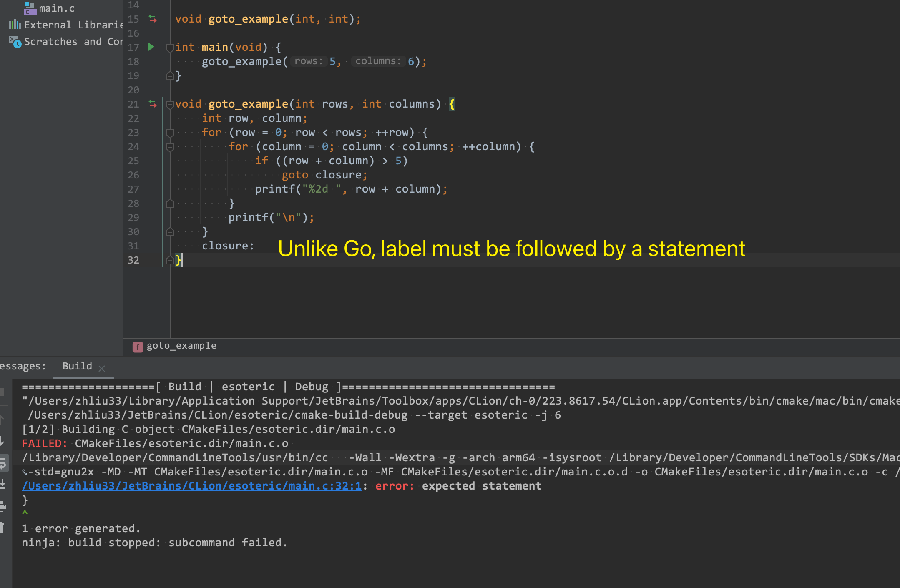
Task: Click scroll-to-end icon in Build panel
Action: point(3,484)
